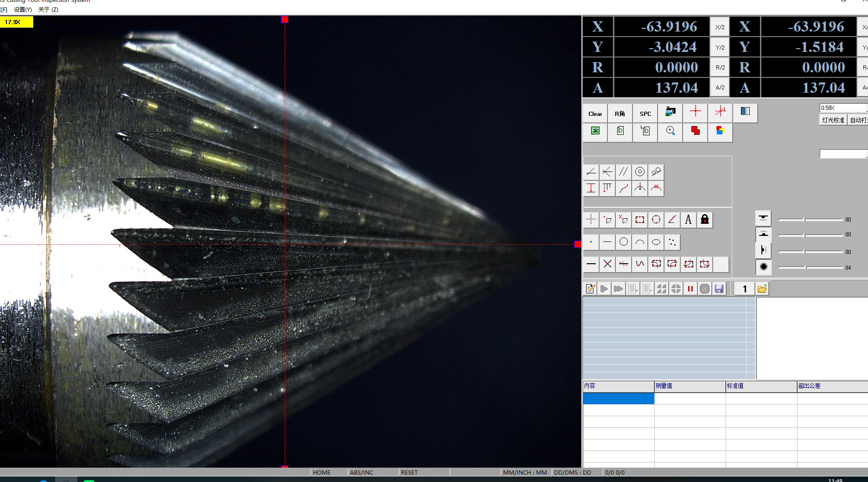This screenshot has height=482, width=868.
Task: Toggle the bottom light illumination button
Action: point(763,234)
